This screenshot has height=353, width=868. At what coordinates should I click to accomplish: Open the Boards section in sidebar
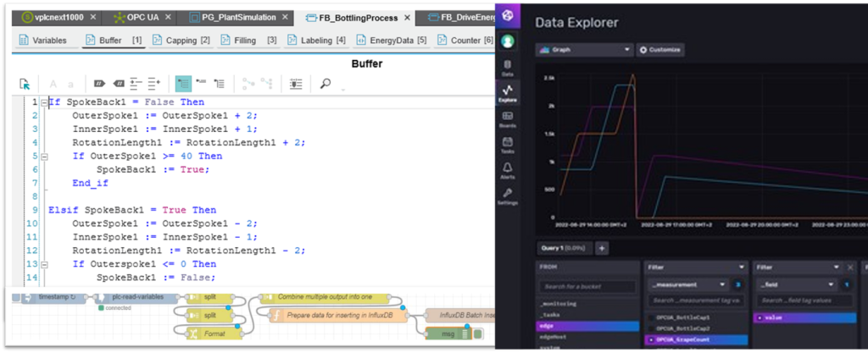507,119
